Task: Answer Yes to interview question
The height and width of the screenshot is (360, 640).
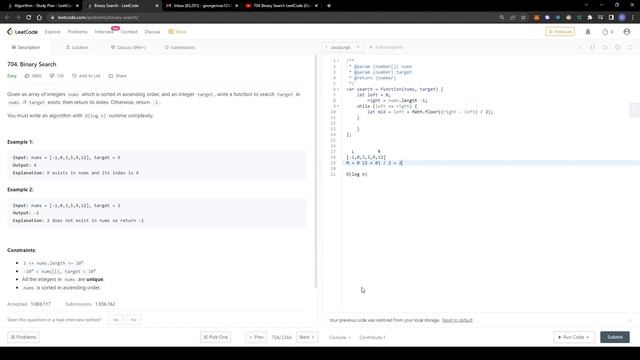Action: [116, 320]
